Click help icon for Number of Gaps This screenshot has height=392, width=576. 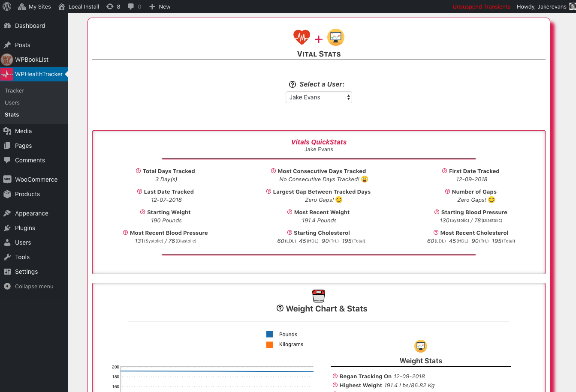click(447, 192)
